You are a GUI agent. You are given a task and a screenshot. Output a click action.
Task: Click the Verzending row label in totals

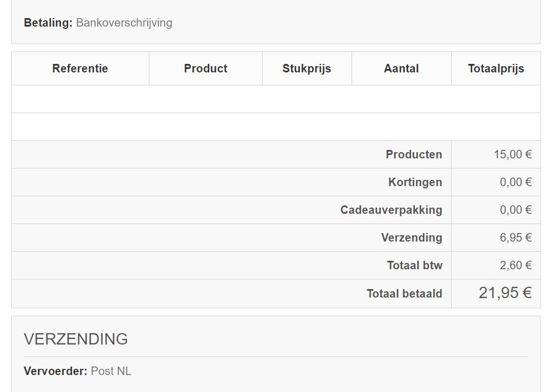coord(411,238)
